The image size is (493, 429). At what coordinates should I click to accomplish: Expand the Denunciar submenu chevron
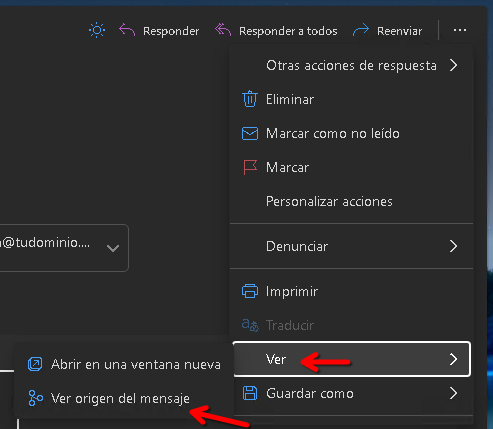453,246
